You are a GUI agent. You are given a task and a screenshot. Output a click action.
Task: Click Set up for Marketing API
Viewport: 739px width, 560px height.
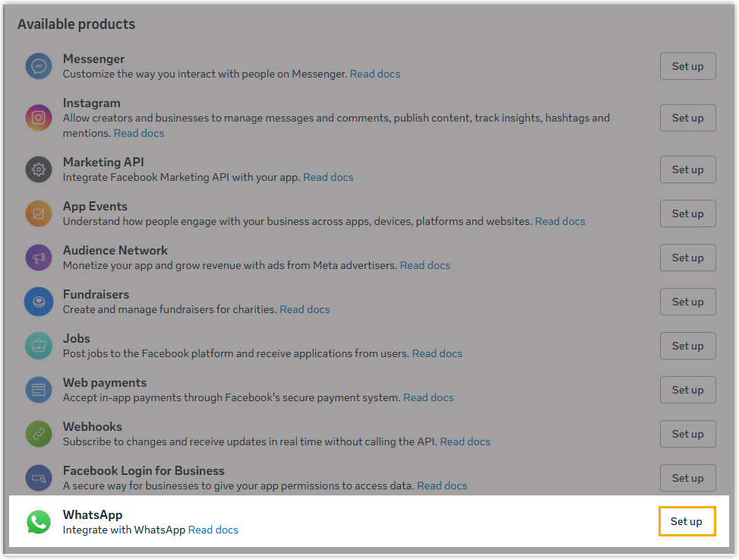(687, 169)
